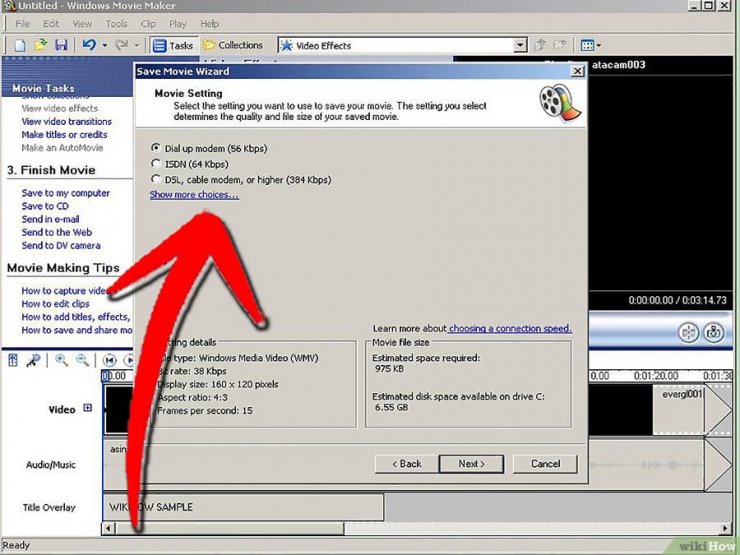Open the Video Effects collection dropdown

pyautogui.click(x=520, y=46)
